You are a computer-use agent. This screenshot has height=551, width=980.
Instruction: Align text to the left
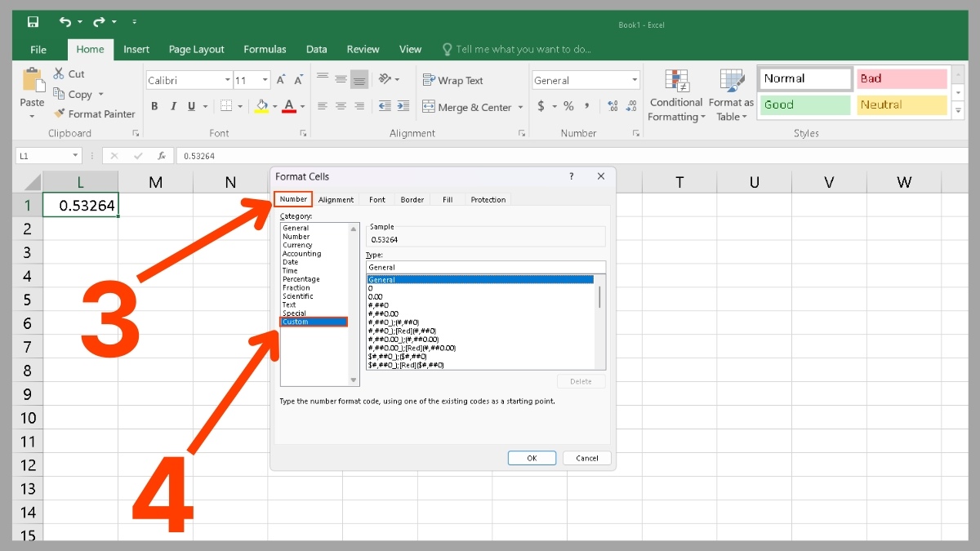click(x=322, y=106)
